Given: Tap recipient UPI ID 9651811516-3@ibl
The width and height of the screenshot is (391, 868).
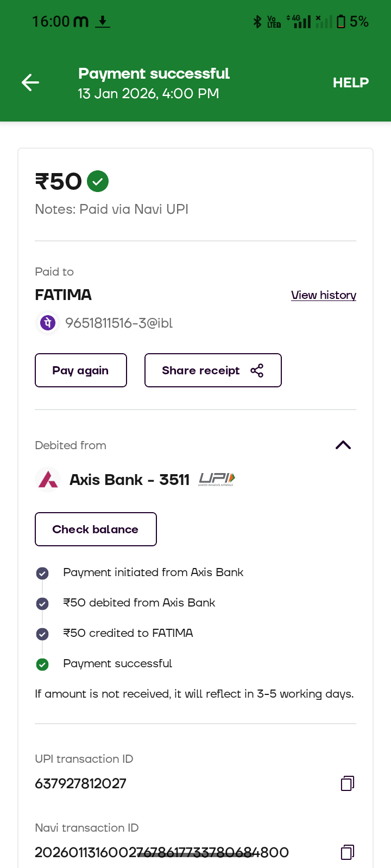Looking at the screenshot, I should click(119, 323).
